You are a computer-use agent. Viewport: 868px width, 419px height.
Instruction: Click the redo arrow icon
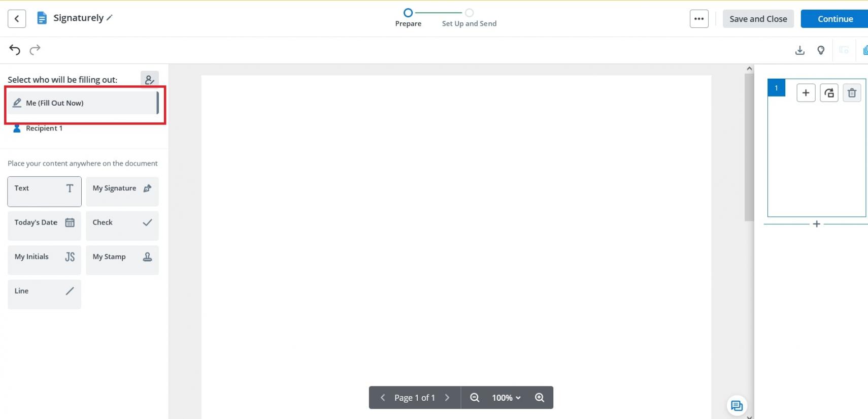tap(35, 50)
